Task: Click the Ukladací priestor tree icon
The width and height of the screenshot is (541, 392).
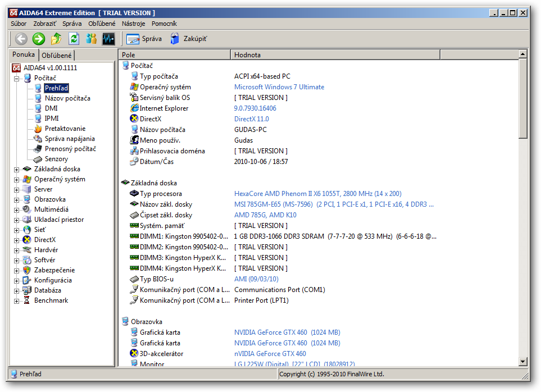Action: (27, 220)
